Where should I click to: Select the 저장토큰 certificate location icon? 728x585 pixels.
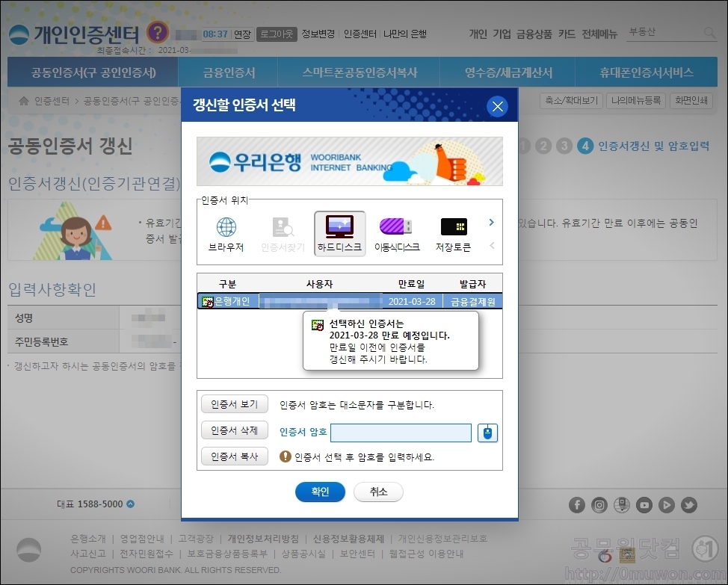click(x=453, y=234)
